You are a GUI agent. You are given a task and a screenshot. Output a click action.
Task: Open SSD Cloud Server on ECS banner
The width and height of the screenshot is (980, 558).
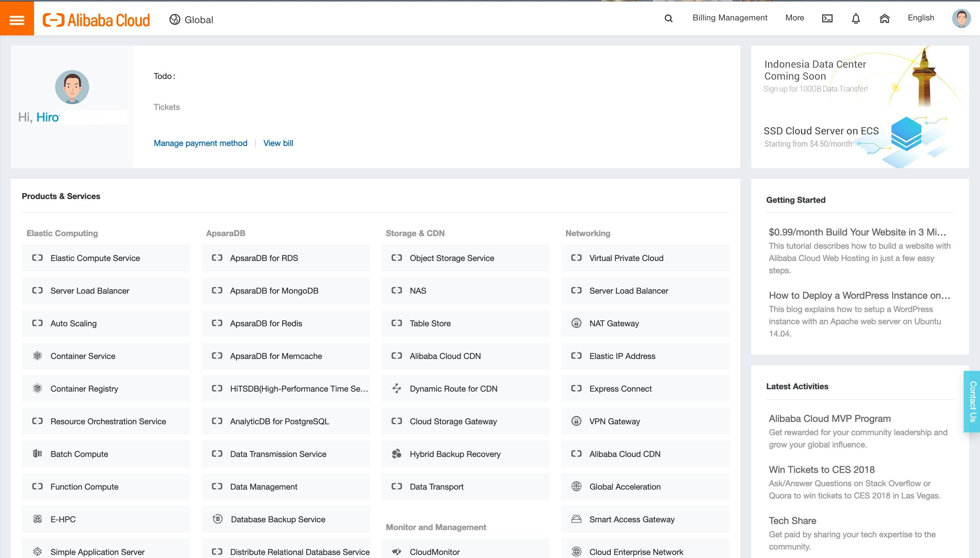coord(860,137)
